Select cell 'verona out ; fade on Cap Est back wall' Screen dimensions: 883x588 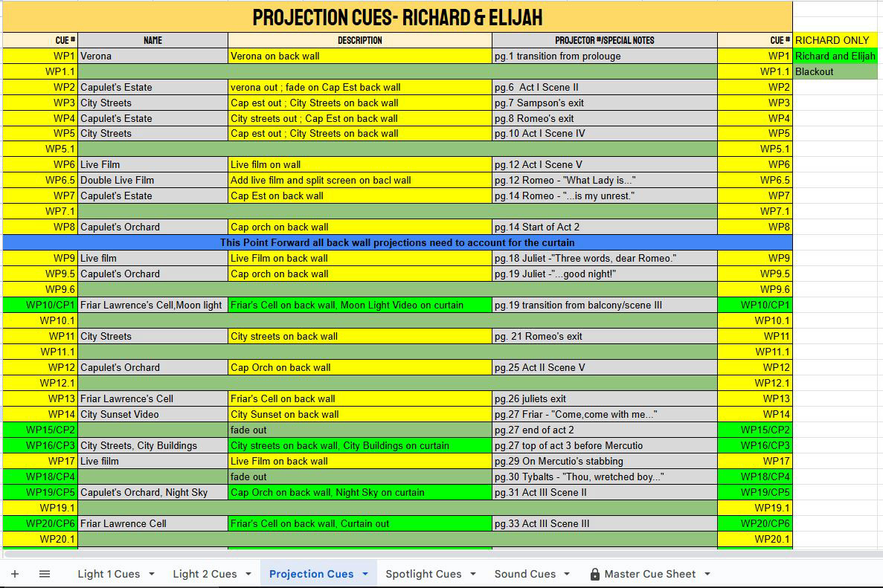[x=360, y=87]
